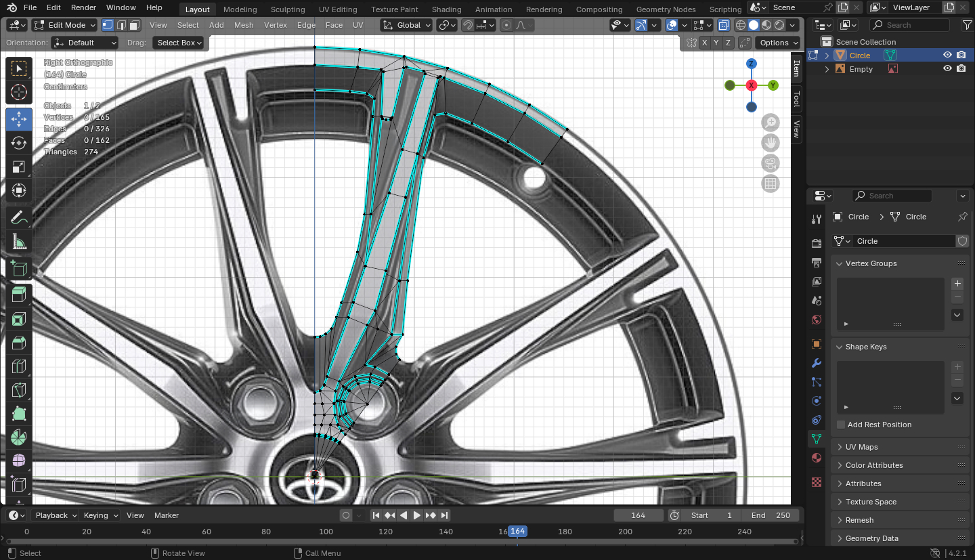Hide the Circle object in viewport
Image resolution: width=975 pixels, height=560 pixels.
pos(947,56)
